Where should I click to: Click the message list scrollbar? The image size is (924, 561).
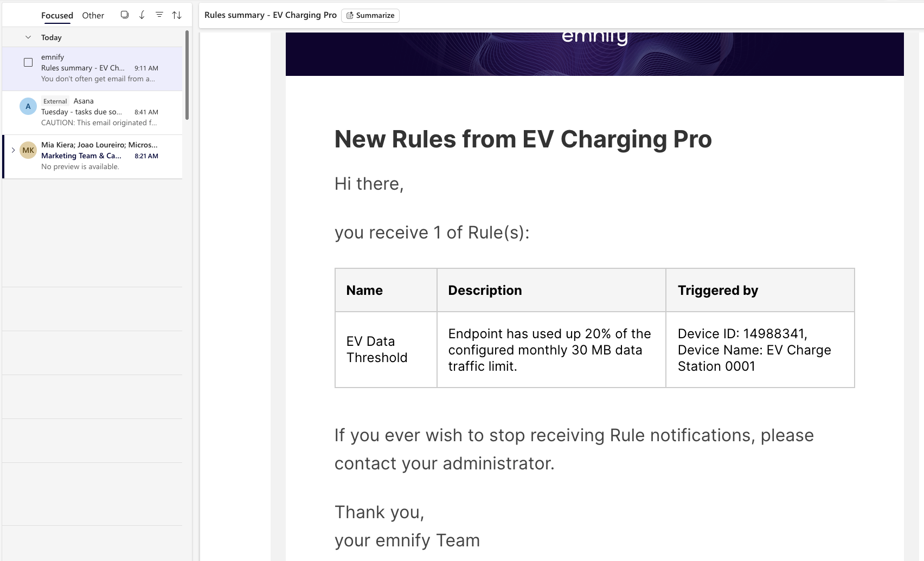click(x=187, y=75)
